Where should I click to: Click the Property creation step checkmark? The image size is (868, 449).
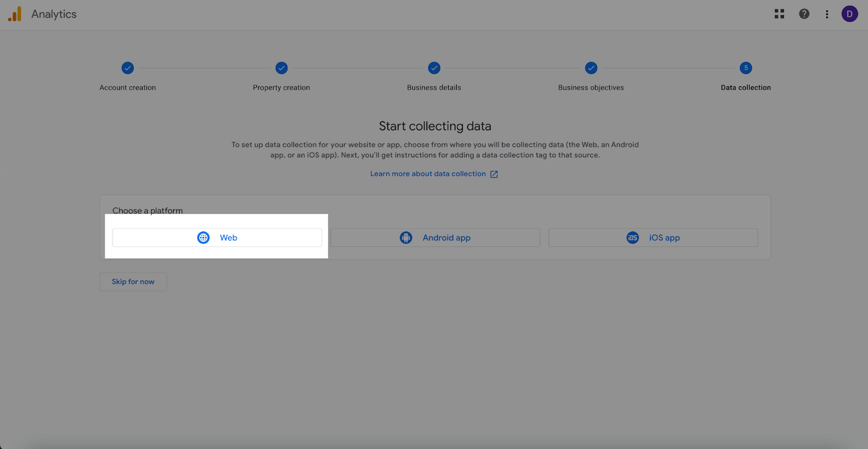[x=282, y=68]
